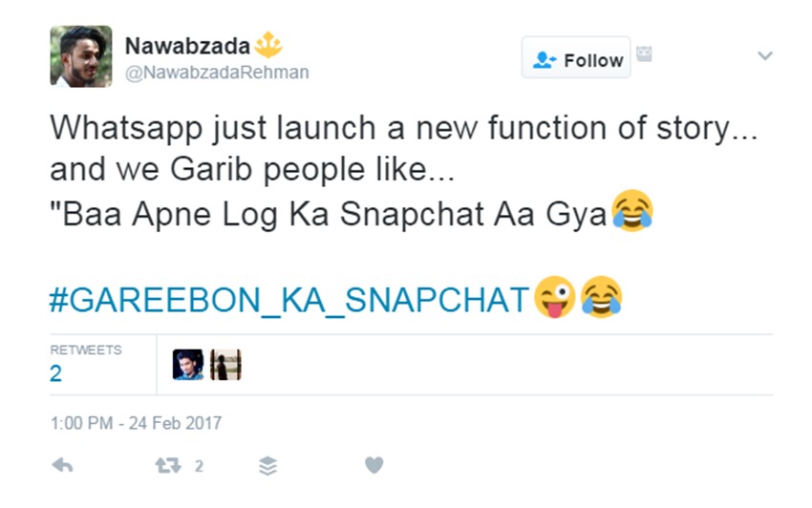Like the tweet with the heart icon
The width and height of the screenshot is (812, 508).
click(374, 466)
